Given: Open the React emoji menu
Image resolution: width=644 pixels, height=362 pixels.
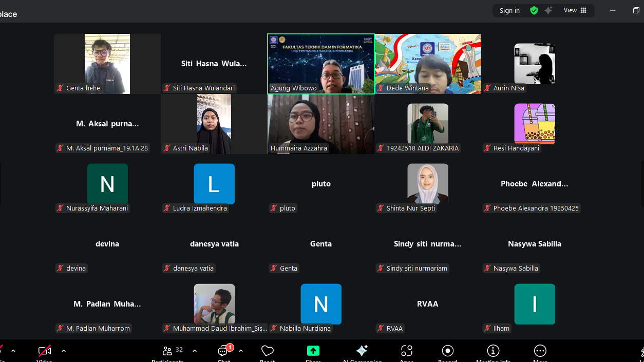Looking at the screenshot, I should (x=267, y=352).
